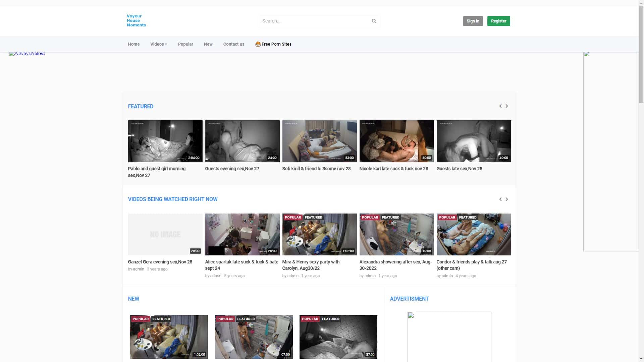
Task: Switch to the Popular section
Action: coord(185,44)
